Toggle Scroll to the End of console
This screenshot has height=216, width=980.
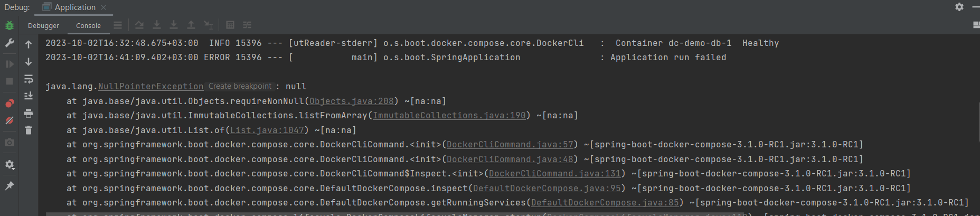pyautogui.click(x=29, y=96)
